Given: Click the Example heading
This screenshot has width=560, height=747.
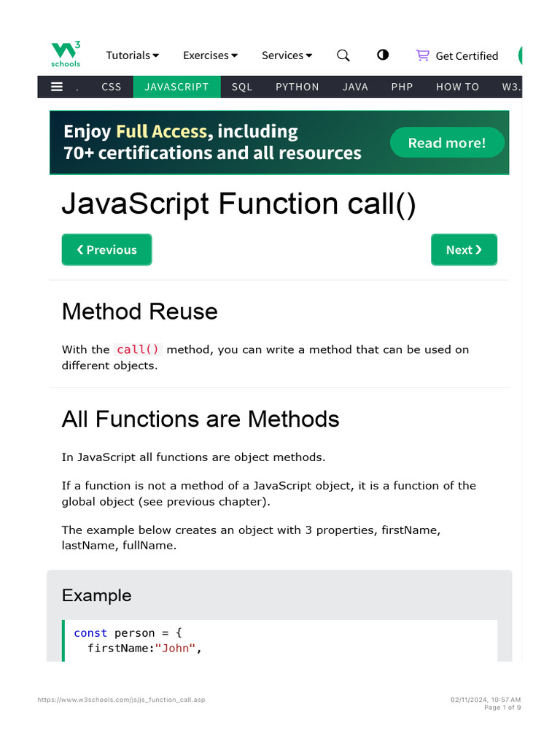Looking at the screenshot, I should click(97, 595).
